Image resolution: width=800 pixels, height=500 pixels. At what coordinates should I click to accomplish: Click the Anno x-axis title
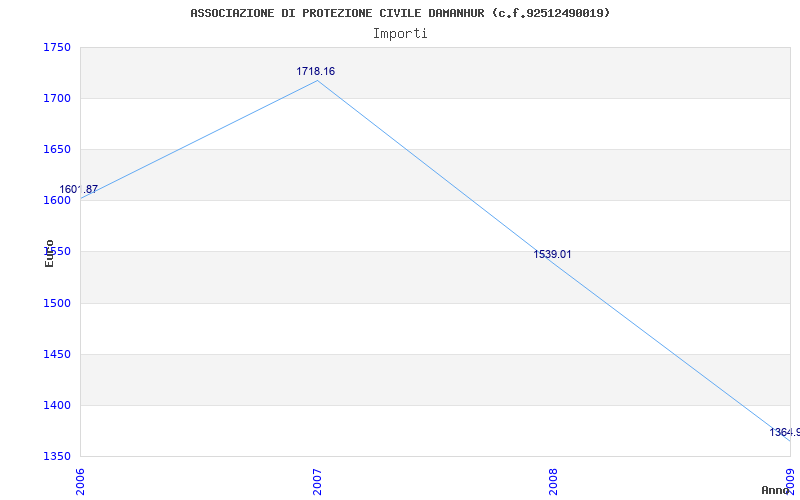tap(775, 490)
